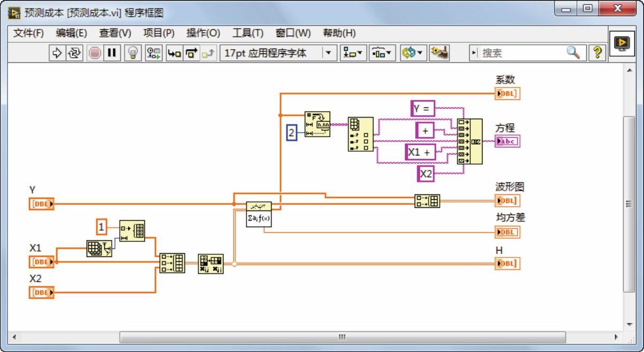
Task: Toggle Highlight Execution lightbulb
Action: point(133,53)
